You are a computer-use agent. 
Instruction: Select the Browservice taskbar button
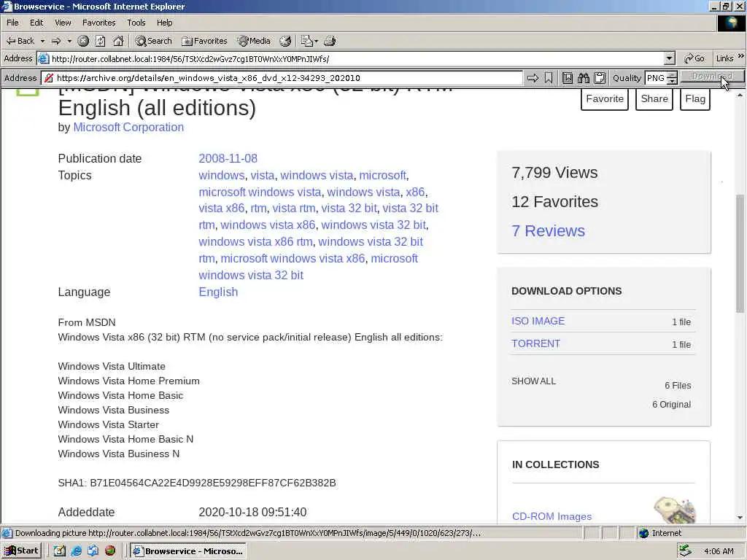188,551
